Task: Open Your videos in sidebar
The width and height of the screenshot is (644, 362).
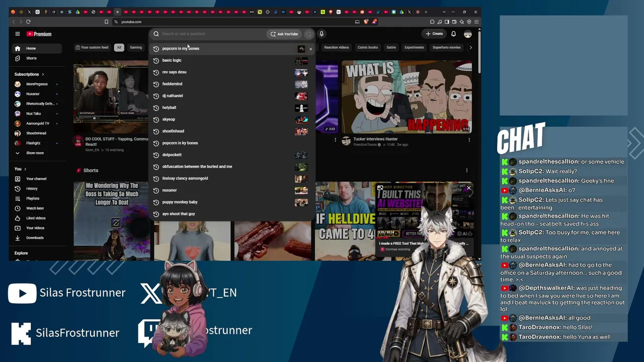Action: coord(35,228)
